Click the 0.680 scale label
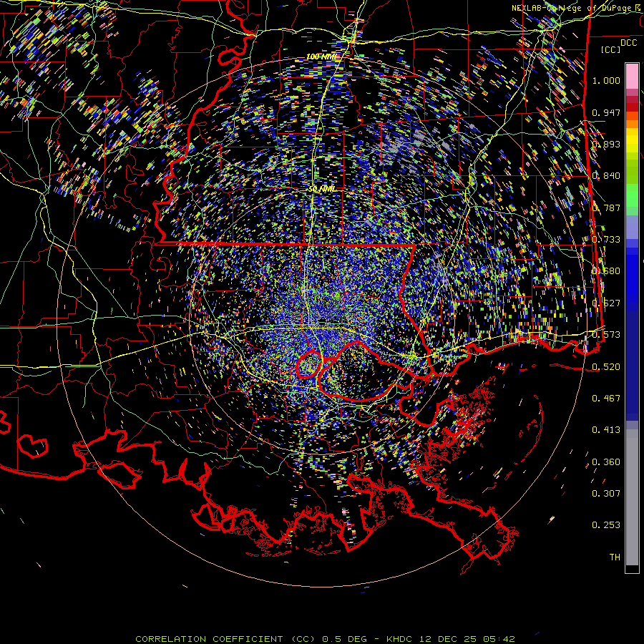This screenshot has height=644, width=644. click(606, 271)
